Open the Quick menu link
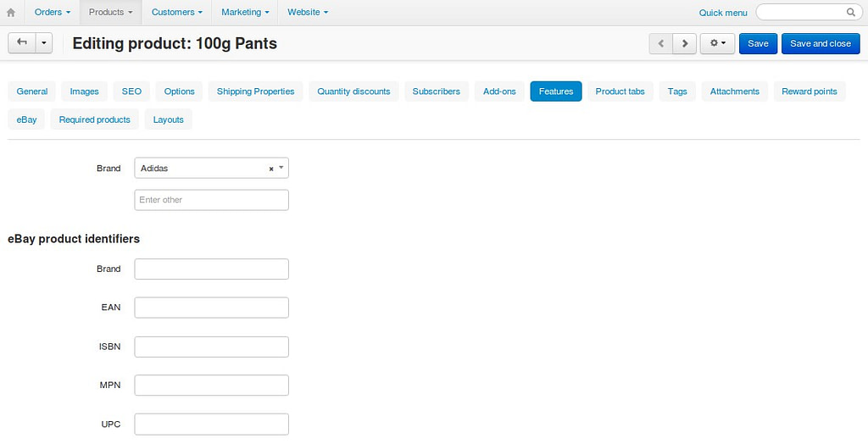This screenshot has width=868, height=444. click(723, 13)
